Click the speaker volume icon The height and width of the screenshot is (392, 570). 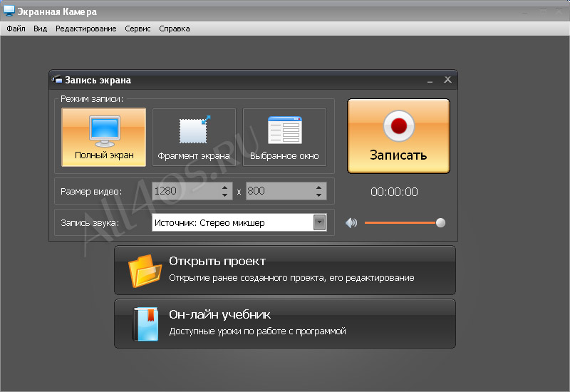point(351,222)
